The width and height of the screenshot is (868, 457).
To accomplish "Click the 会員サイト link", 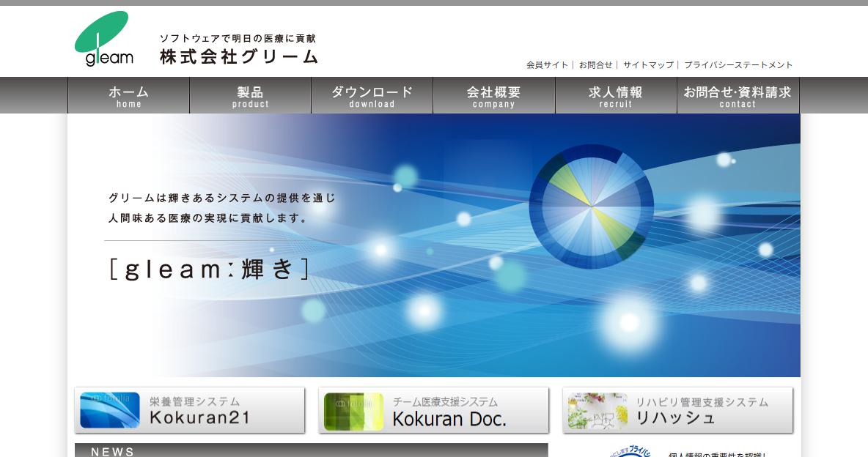I will [547, 64].
